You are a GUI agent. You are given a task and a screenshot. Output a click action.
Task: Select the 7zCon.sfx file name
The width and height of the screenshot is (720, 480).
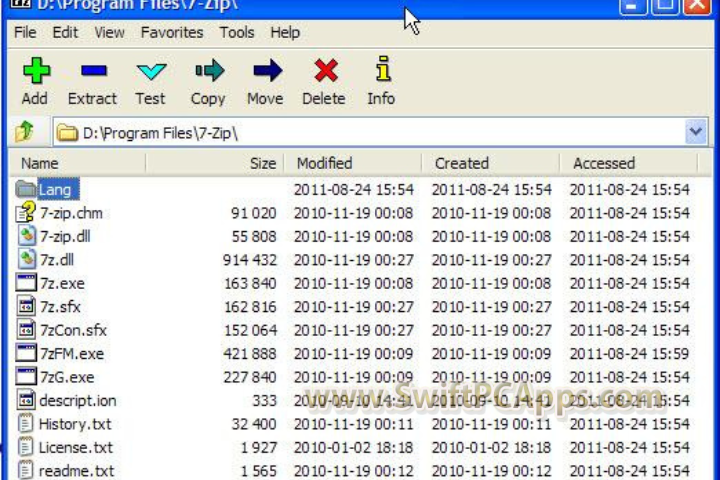click(73, 330)
